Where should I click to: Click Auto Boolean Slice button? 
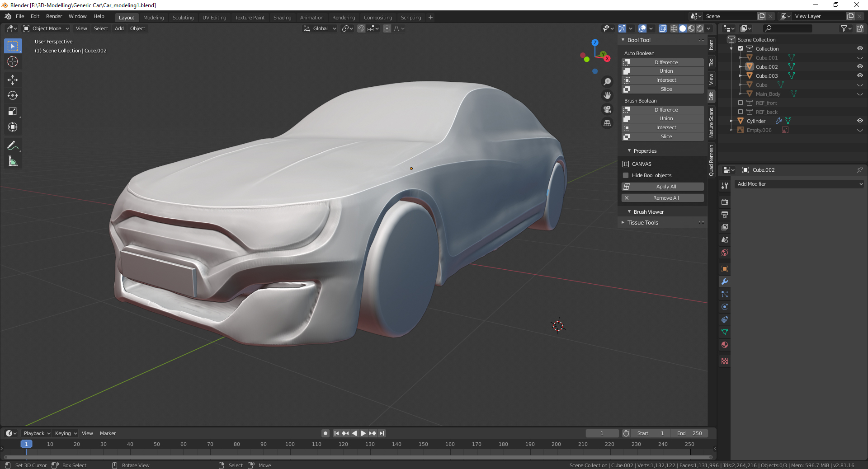click(x=663, y=89)
